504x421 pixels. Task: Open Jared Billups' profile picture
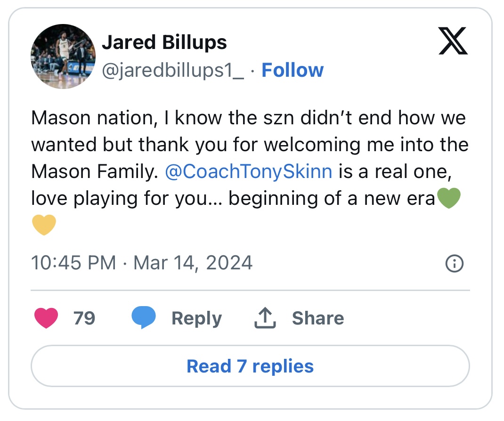point(63,56)
